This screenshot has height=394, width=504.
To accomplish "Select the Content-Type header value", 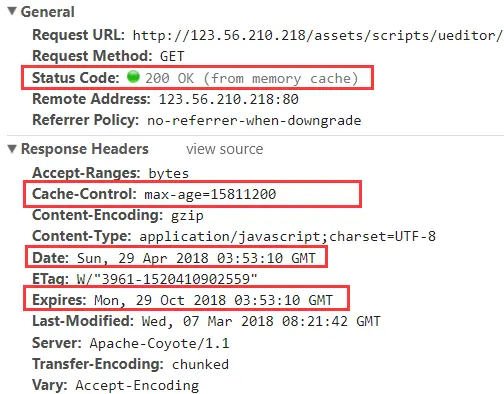I will click(287, 236).
